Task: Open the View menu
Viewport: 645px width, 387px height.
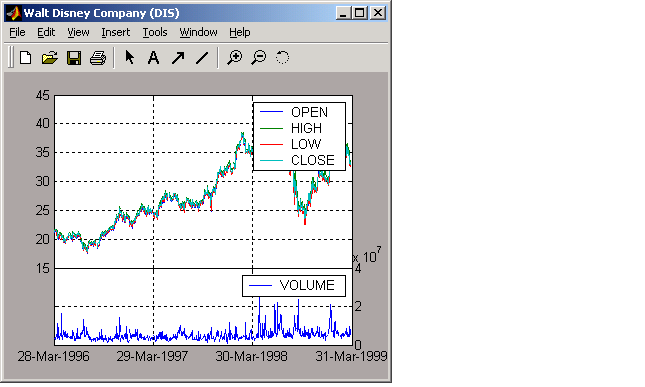Action: click(x=78, y=32)
